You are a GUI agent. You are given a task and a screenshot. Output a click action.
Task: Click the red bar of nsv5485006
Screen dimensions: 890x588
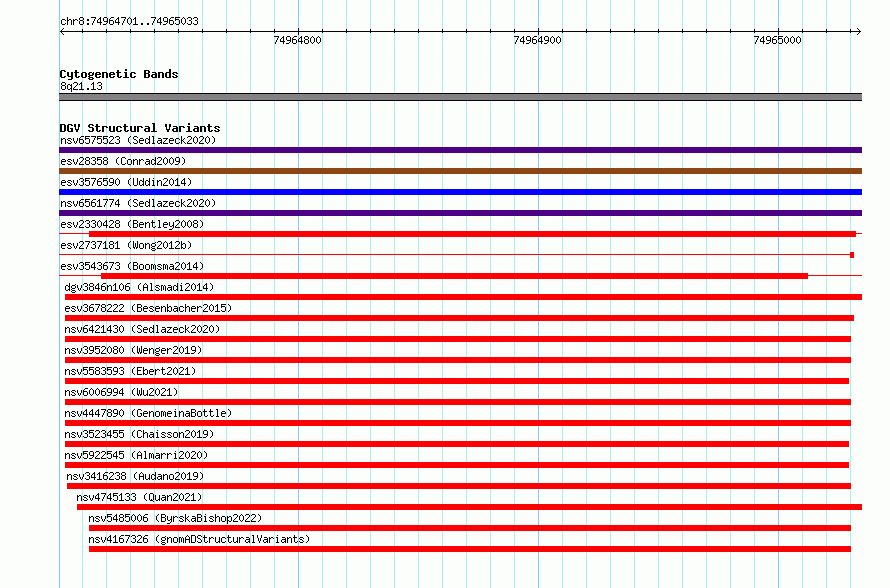pos(470,528)
